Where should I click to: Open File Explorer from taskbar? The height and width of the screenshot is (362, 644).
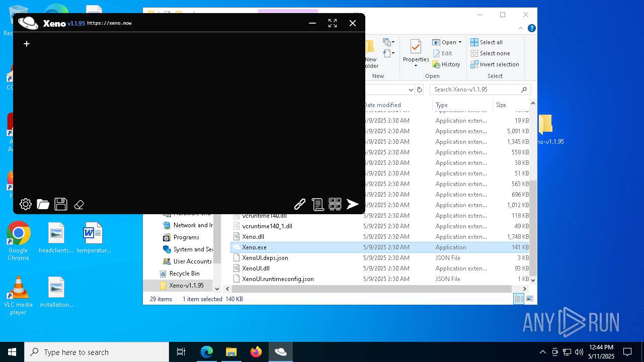(x=231, y=352)
